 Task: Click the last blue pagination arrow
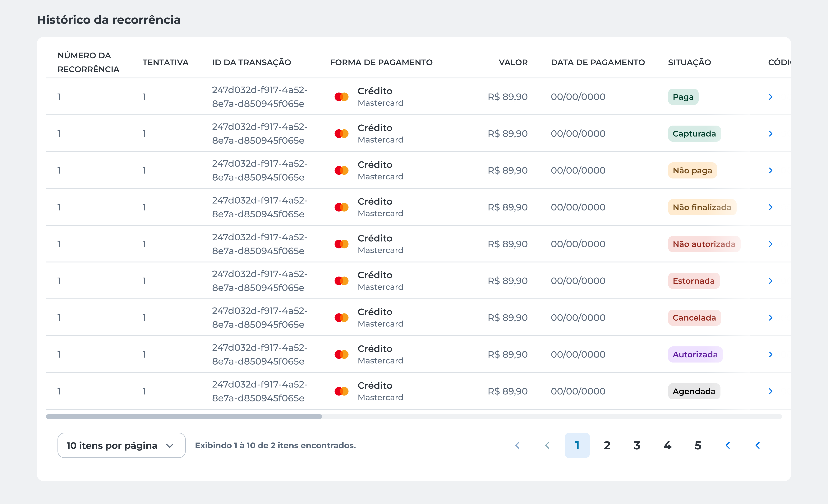(758, 445)
